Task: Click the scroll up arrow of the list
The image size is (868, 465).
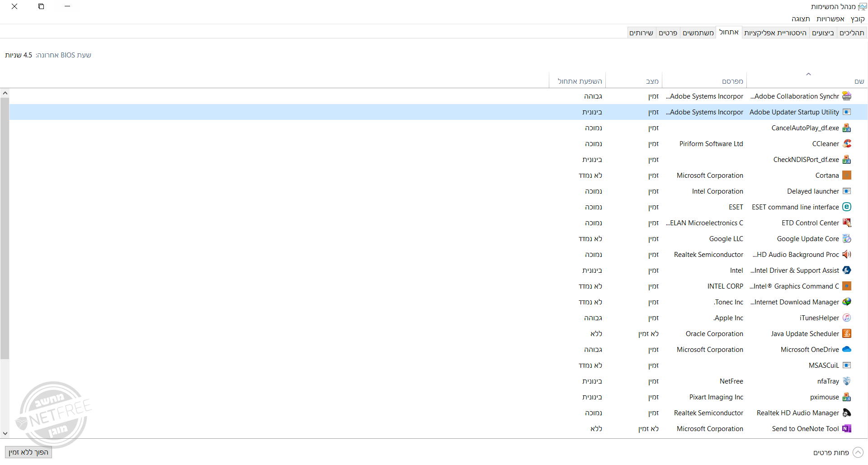Action: pyautogui.click(x=5, y=93)
